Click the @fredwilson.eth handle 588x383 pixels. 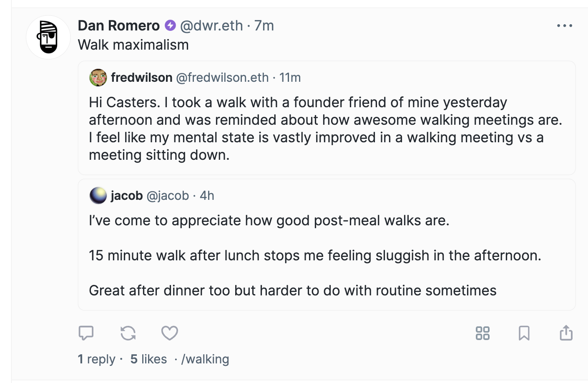(222, 78)
